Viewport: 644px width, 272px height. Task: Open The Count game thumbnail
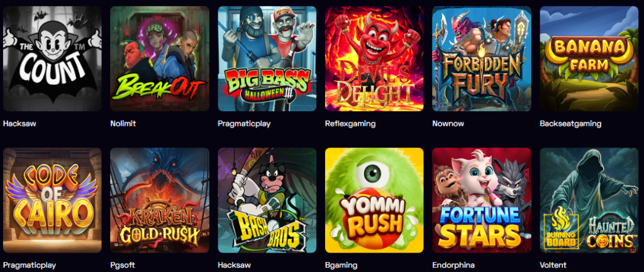pos(52,58)
